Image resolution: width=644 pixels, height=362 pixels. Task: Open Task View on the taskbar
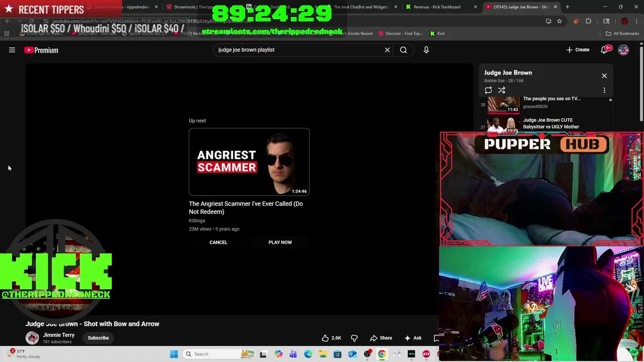tap(263, 354)
